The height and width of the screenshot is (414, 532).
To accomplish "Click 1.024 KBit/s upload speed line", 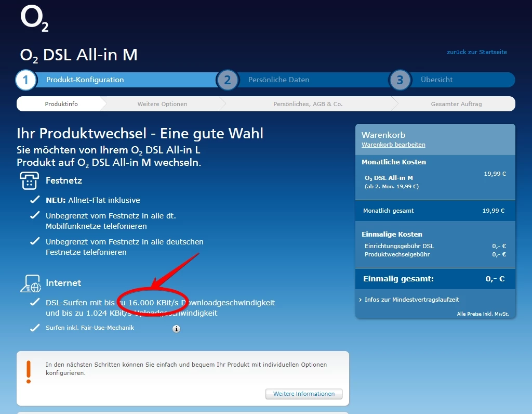I will click(131, 313).
